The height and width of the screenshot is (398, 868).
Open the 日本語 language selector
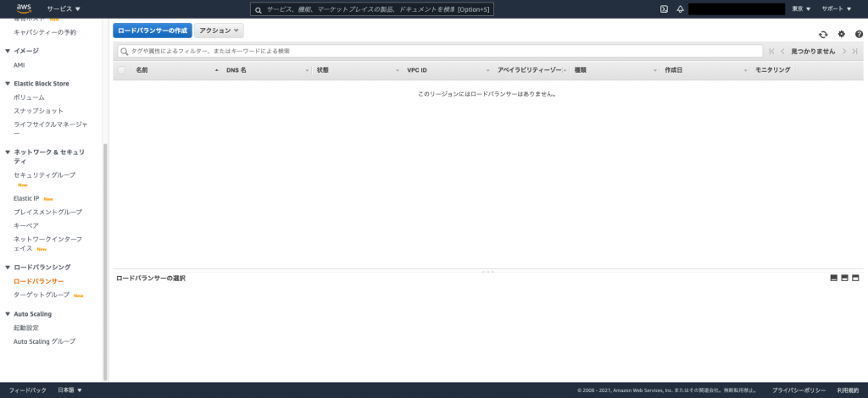(70, 390)
